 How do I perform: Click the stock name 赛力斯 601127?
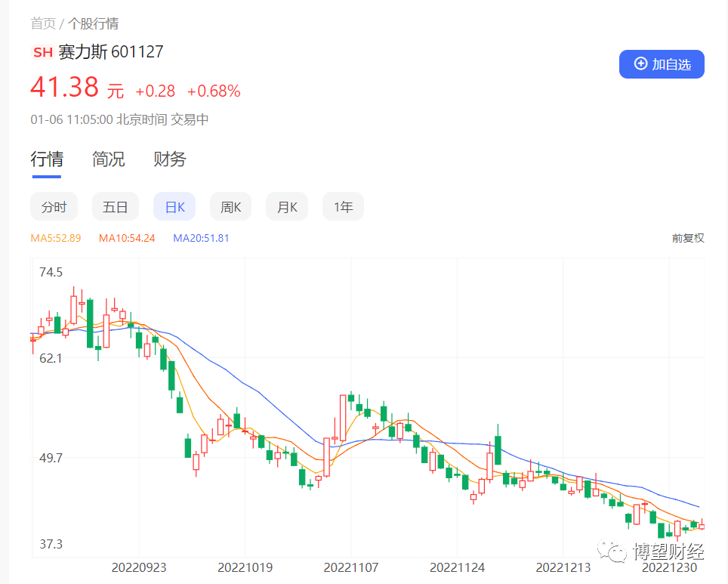coord(111,51)
